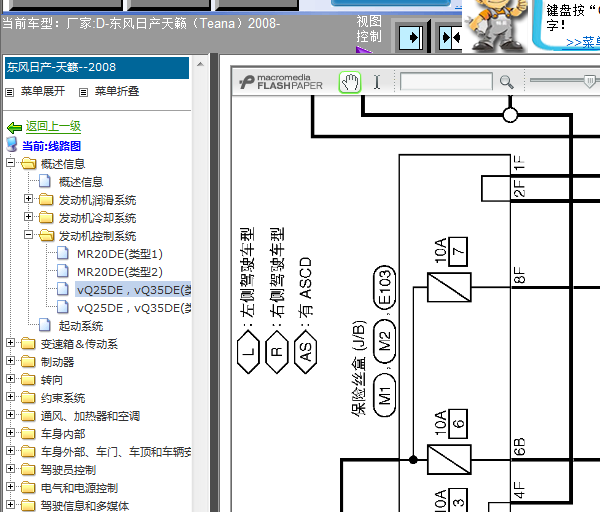The height and width of the screenshot is (512, 600).
Task: Expand the 驾驶员控制 folder
Action: (x=10, y=468)
